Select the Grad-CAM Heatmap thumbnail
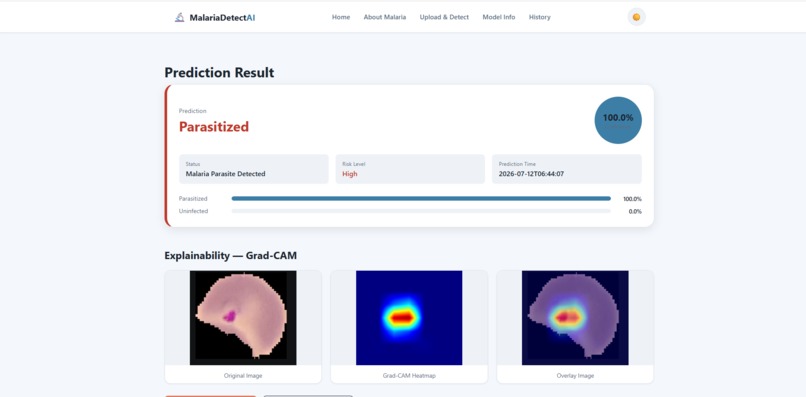806x397 pixels. point(409,318)
